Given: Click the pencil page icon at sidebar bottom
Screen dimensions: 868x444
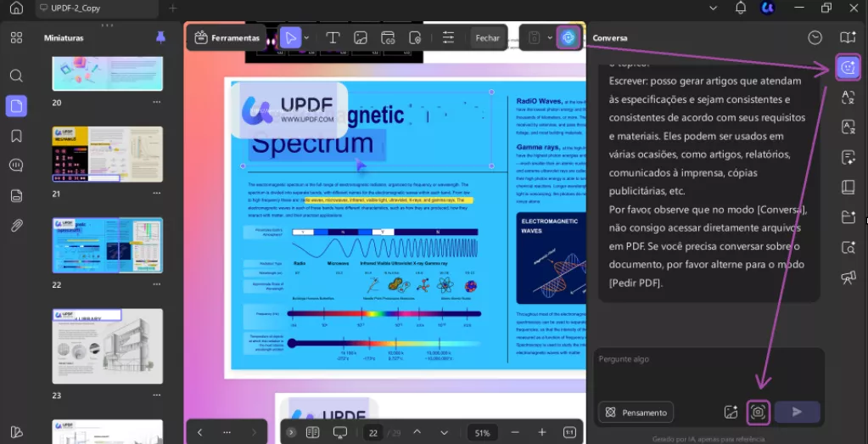Looking at the screenshot, I should click(17, 432).
